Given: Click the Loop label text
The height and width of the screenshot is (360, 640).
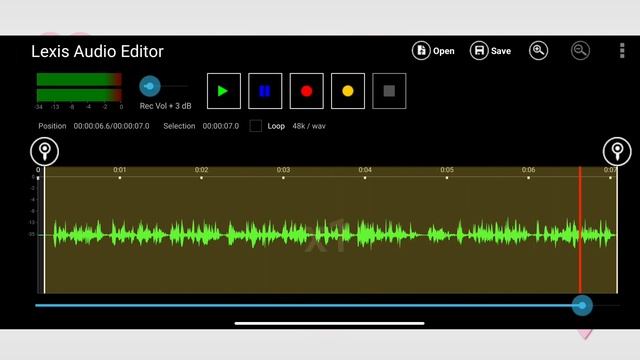Looking at the screenshot, I should click(x=276, y=126).
